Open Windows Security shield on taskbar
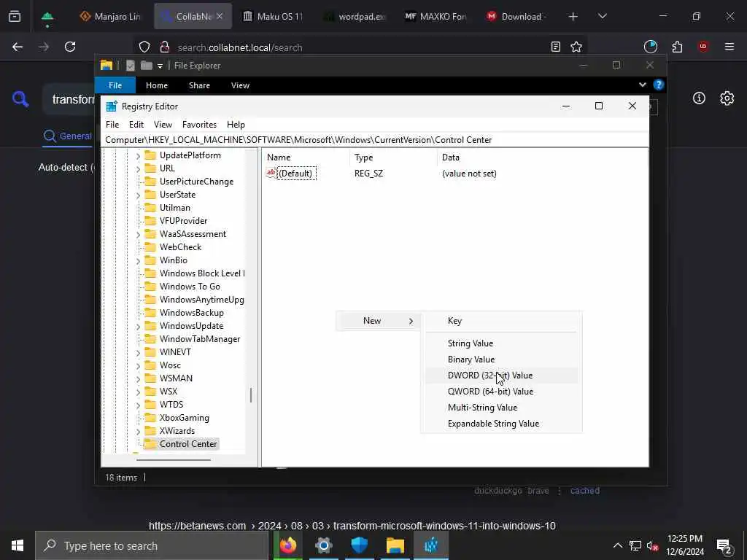This screenshot has width=747, height=560. (x=359, y=545)
